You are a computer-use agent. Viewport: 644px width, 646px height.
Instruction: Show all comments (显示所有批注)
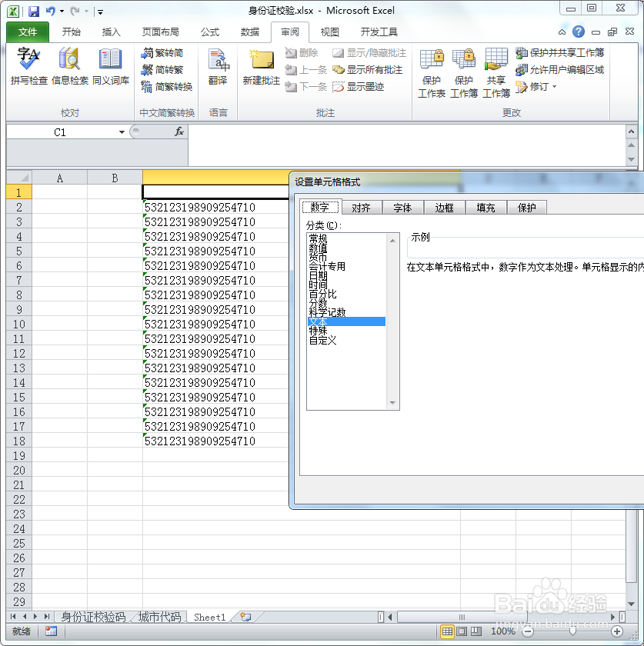click(x=367, y=70)
